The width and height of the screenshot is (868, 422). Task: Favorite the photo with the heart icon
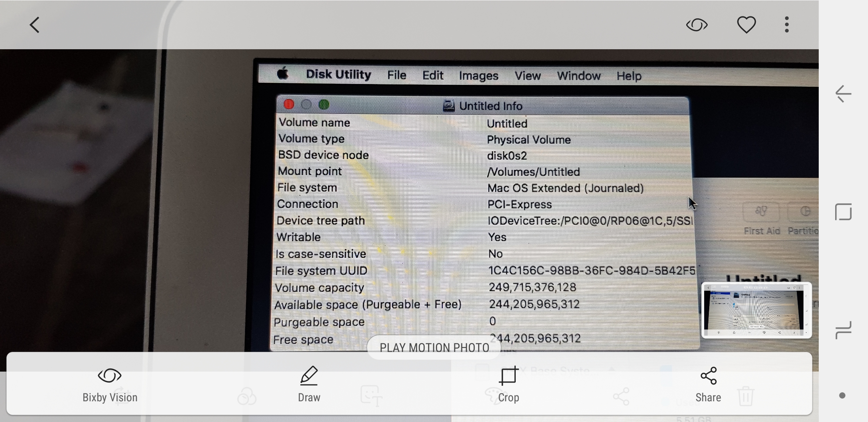pos(746,25)
